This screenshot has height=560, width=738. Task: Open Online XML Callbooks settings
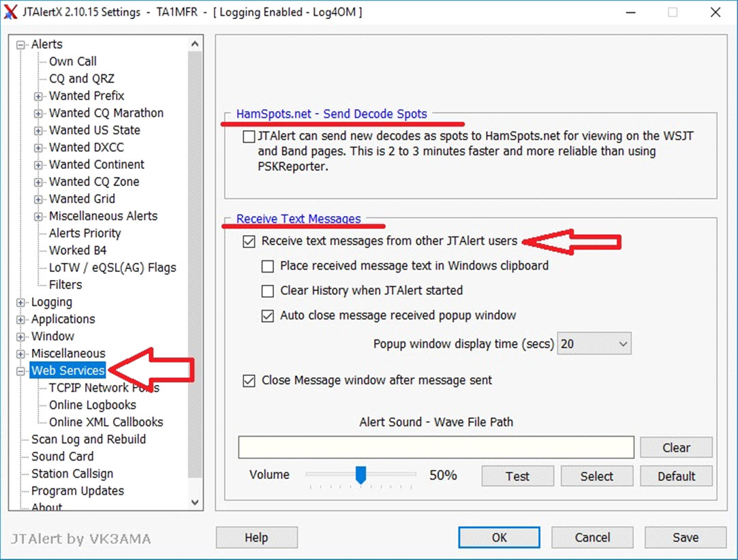tap(106, 422)
